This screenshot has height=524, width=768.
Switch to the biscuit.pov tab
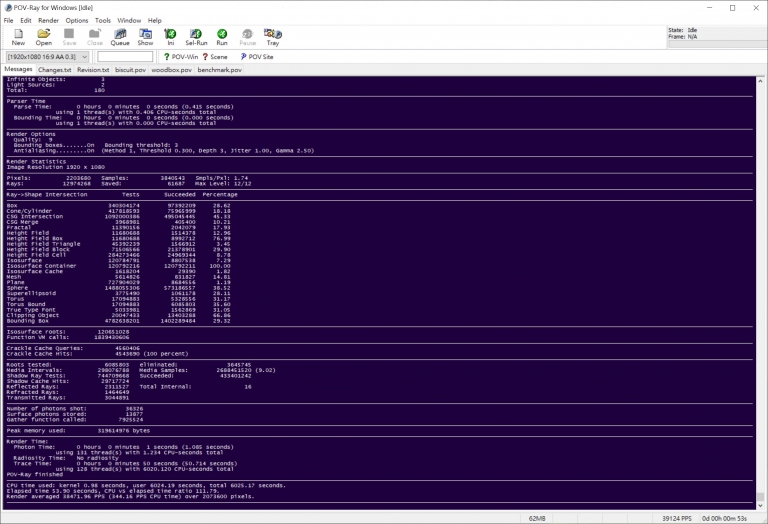click(x=130, y=70)
